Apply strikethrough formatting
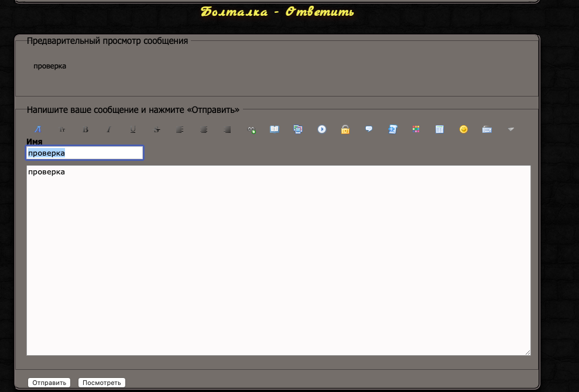The height and width of the screenshot is (392, 579). click(x=157, y=129)
